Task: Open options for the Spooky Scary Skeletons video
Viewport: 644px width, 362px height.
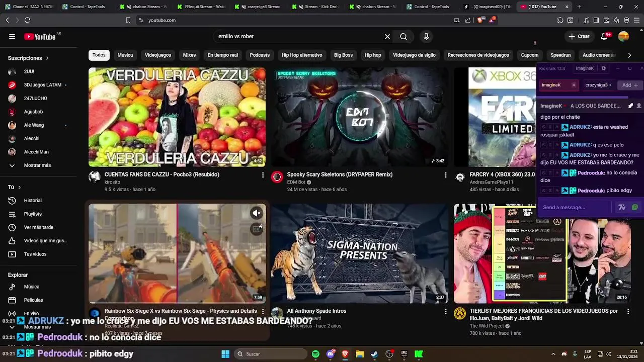Action: tap(445, 175)
